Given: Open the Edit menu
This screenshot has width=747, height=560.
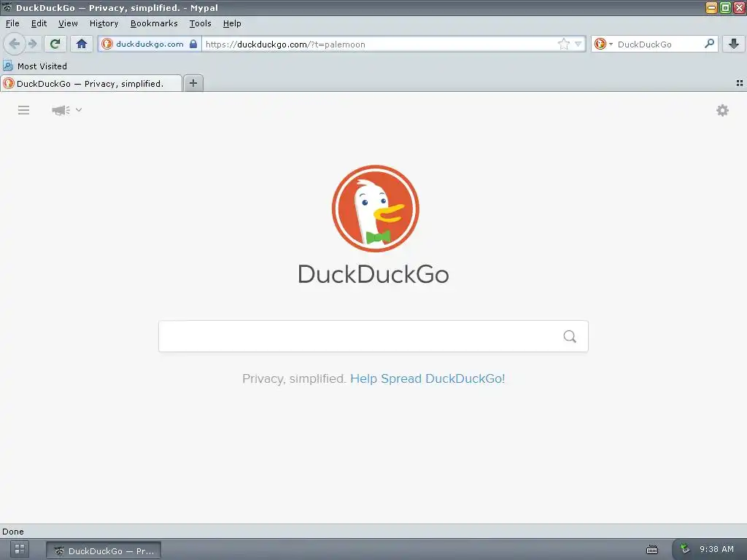Looking at the screenshot, I should point(39,23).
